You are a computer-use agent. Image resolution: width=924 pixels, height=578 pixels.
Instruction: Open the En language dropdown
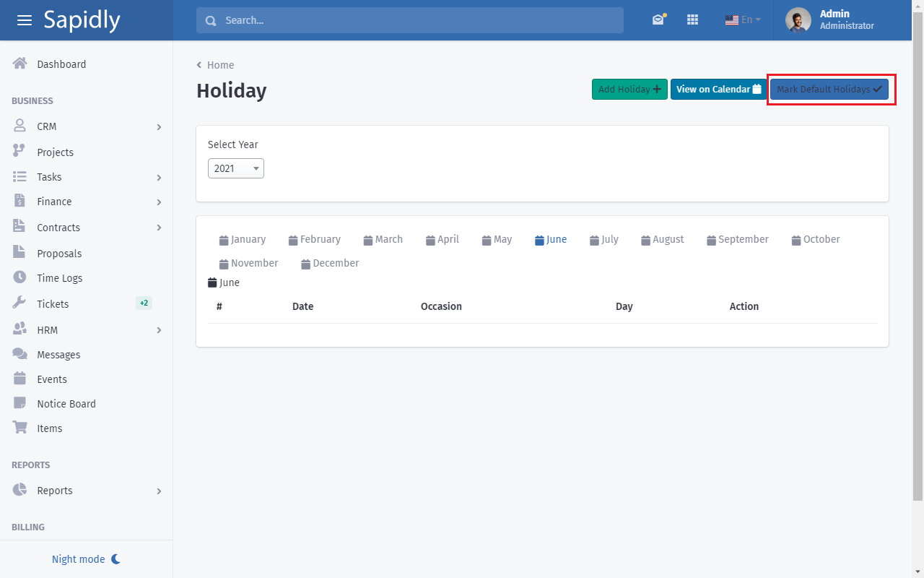point(743,20)
